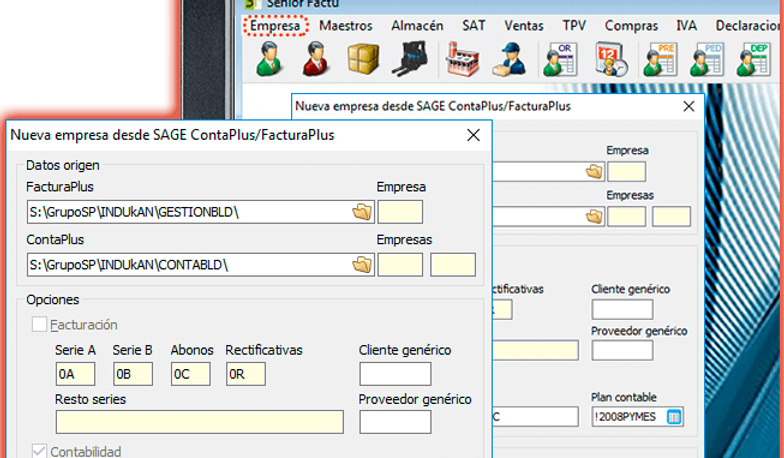
Task: Click the red-suit supplier toolbar icon
Action: click(316, 59)
